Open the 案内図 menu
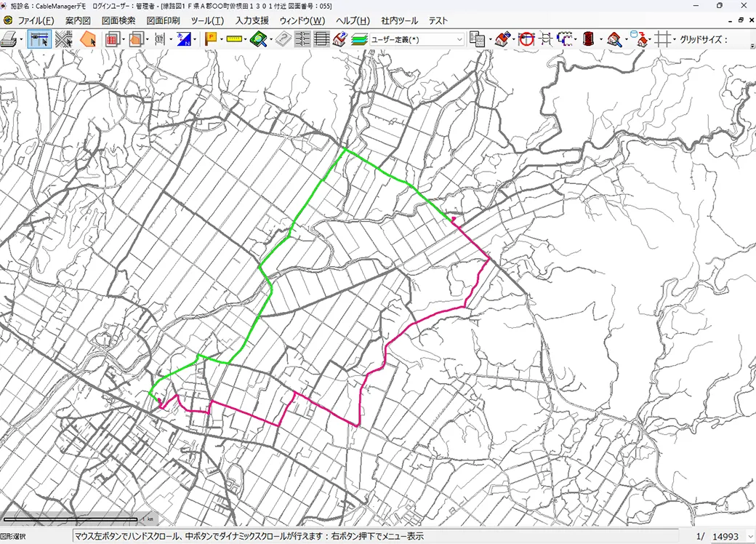756x544 pixels. point(78,21)
